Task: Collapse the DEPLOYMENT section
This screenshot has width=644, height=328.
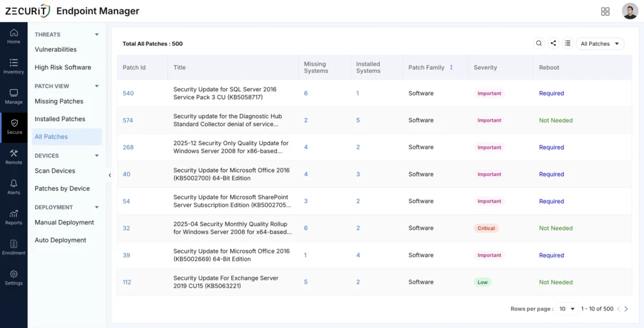Action: click(x=97, y=207)
